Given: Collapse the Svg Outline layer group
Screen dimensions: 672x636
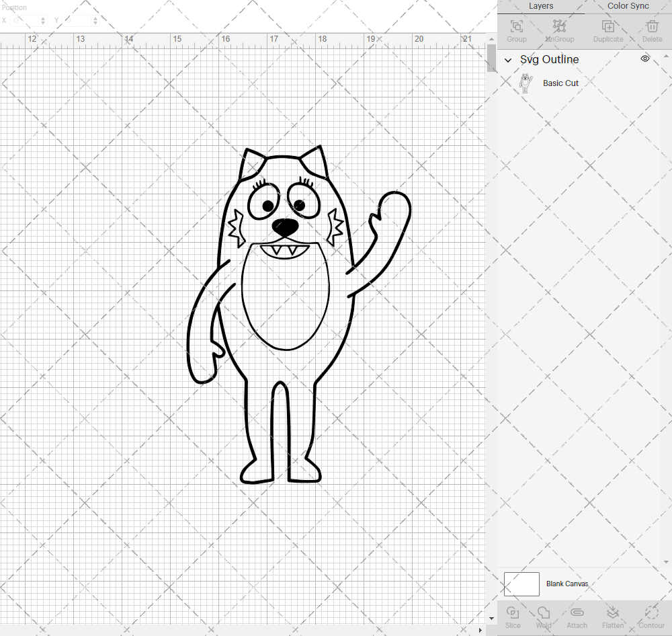Looking at the screenshot, I should 509,60.
